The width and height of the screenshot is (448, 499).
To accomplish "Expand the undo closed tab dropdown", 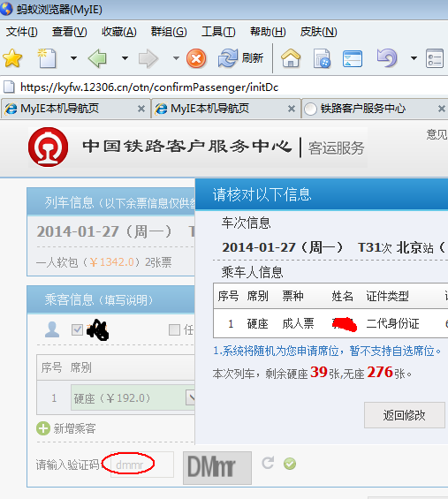I will pyautogui.click(x=414, y=58).
